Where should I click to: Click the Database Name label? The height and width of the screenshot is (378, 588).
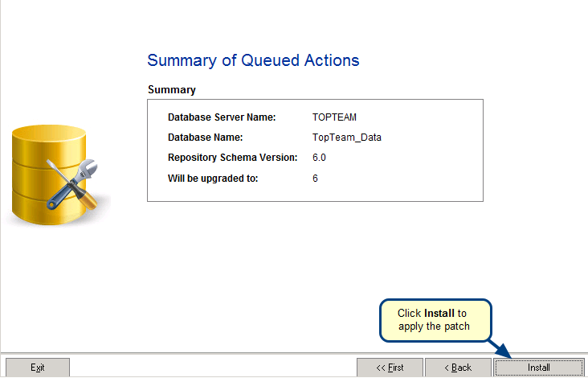click(205, 138)
